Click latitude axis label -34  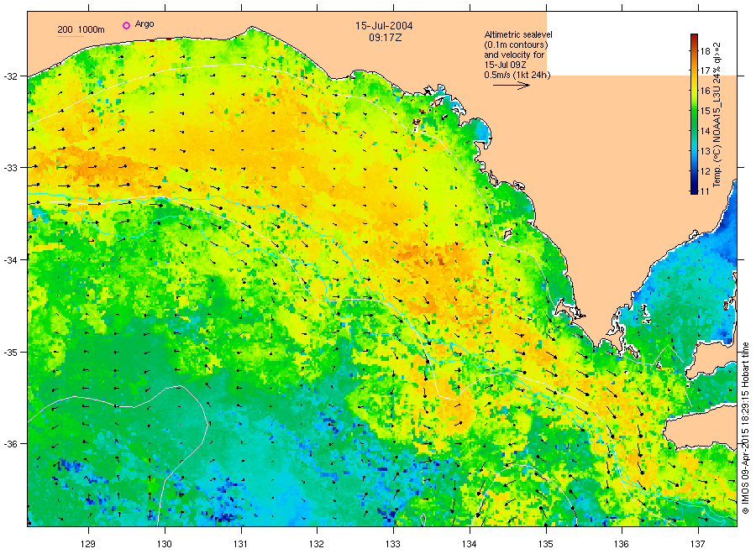point(10,260)
